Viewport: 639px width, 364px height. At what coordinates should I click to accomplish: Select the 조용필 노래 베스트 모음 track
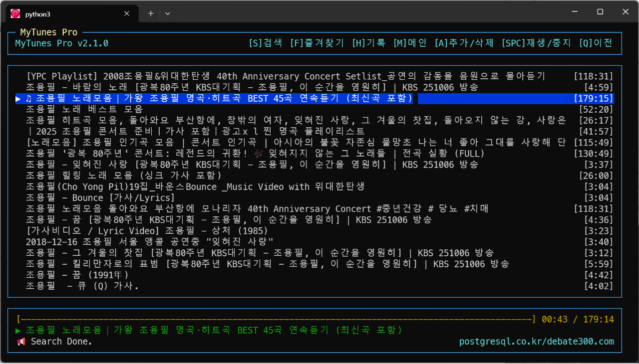click(84, 109)
